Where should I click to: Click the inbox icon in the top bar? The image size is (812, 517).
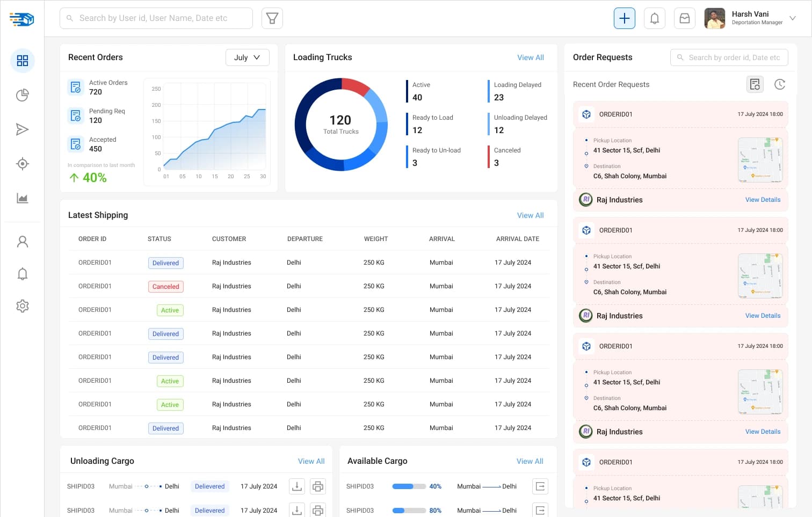684,18
